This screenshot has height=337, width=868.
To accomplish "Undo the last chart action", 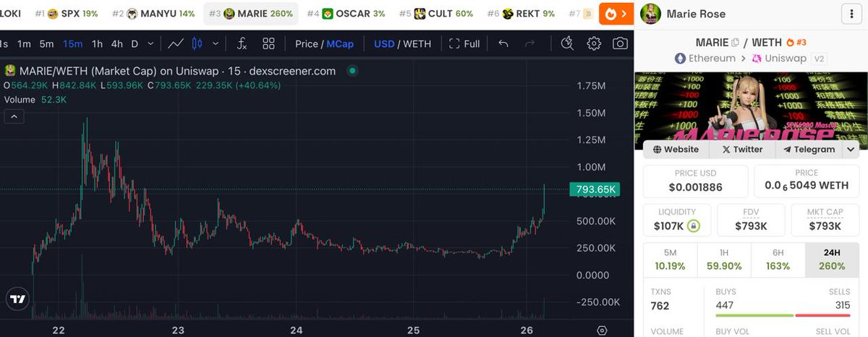I will coord(503,43).
